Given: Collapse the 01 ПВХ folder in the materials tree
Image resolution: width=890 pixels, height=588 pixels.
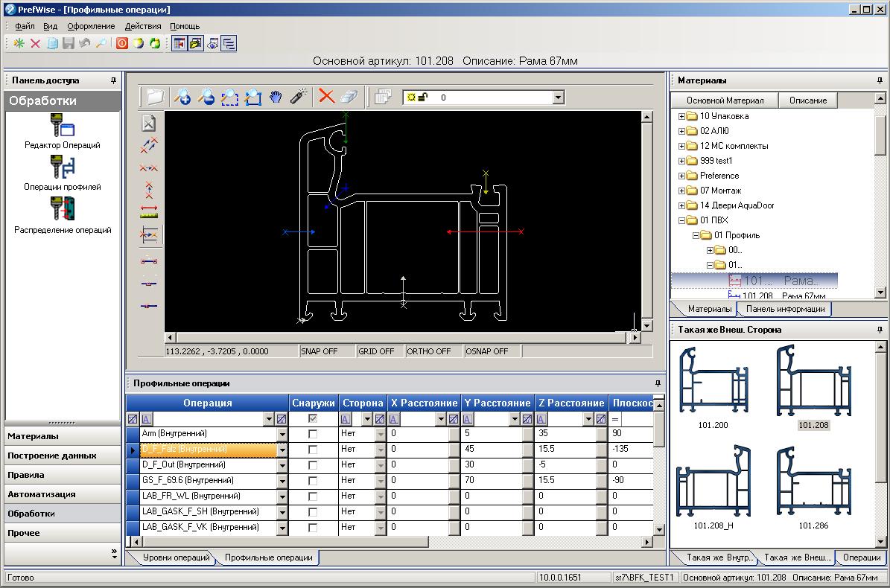Looking at the screenshot, I should 681,220.
